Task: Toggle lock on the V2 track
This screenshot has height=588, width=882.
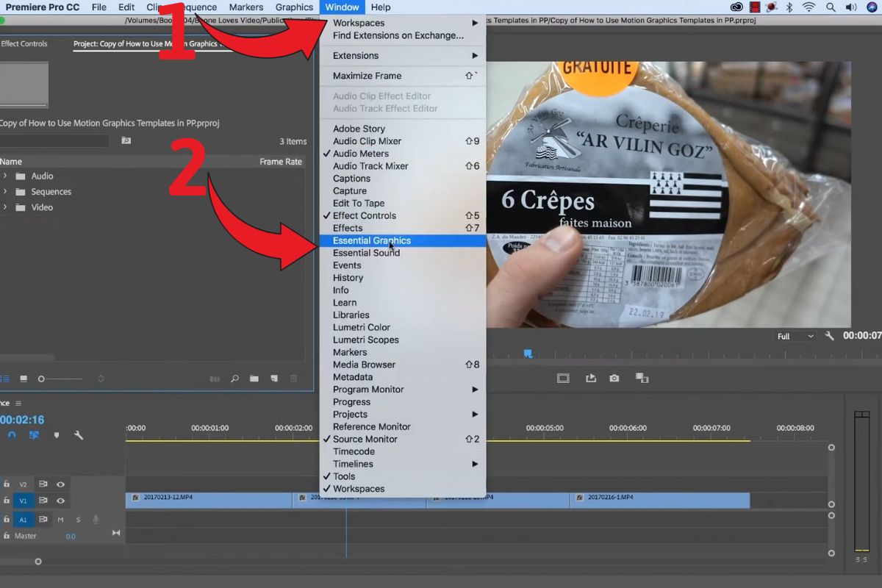Action: [7, 484]
